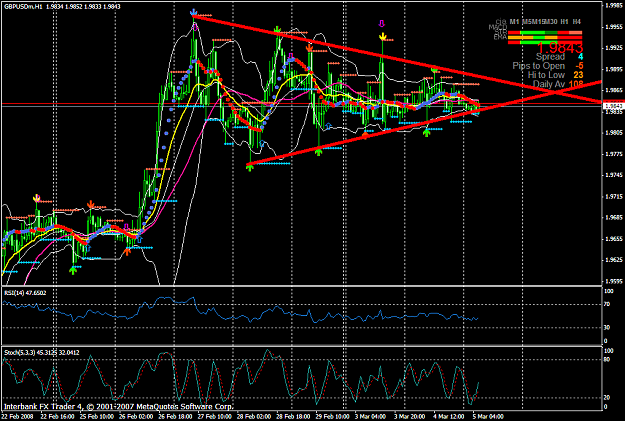Click the 28 Feb 02:00 time axis label

click(254, 416)
